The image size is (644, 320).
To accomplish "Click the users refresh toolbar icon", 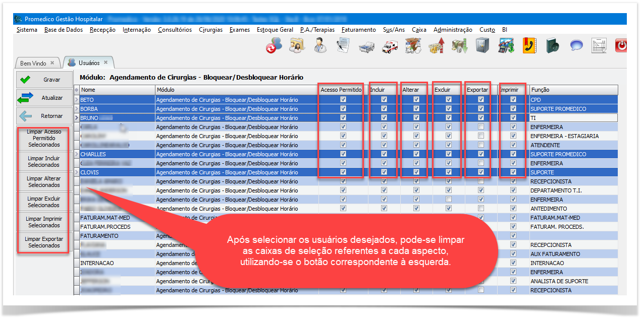I will [x=274, y=46].
